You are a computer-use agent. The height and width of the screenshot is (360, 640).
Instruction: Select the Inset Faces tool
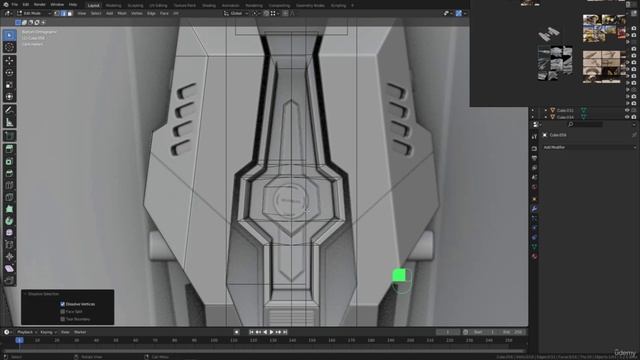9,161
